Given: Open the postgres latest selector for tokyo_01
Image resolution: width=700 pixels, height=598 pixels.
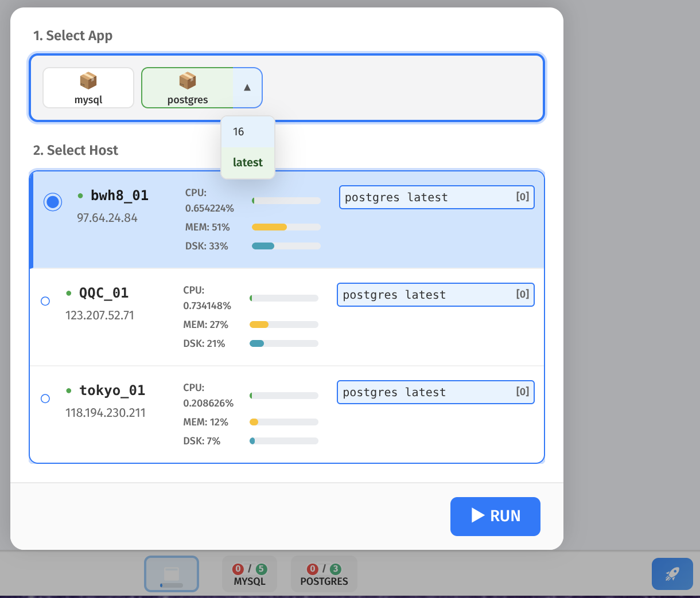Looking at the screenshot, I should coord(435,392).
